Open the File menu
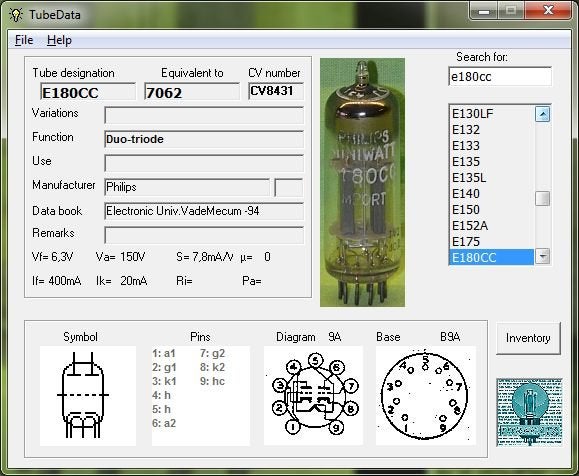The image size is (579, 476). [x=24, y=40]
